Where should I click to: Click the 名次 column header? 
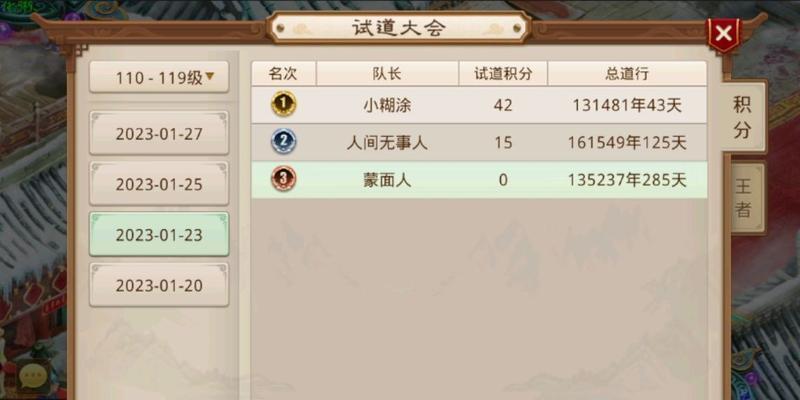click(284, 73)
